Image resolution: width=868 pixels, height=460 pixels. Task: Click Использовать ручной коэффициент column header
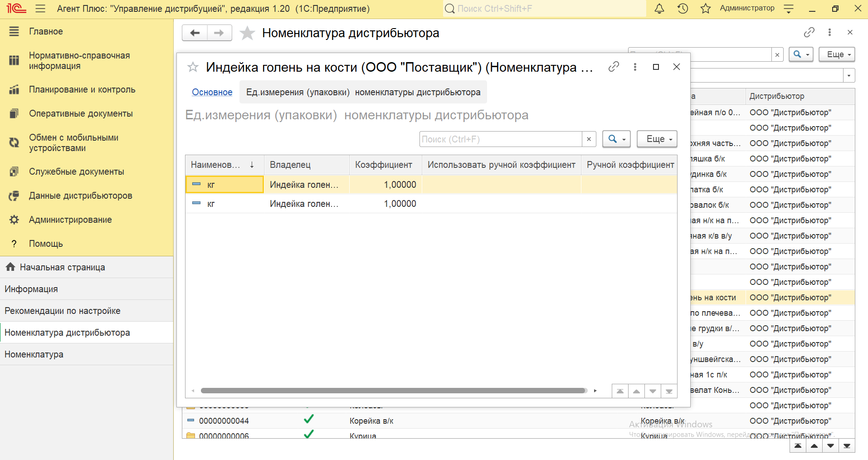[502, 165]
